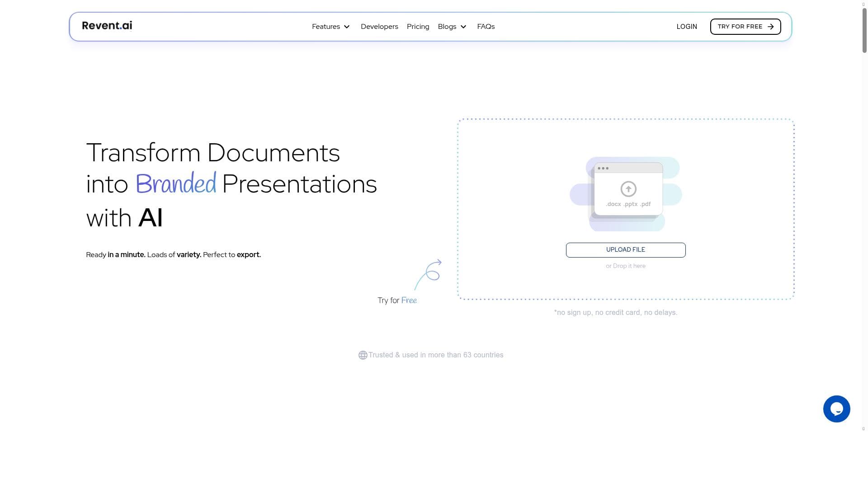Click the arrow in Try For Free button
The image size is (868, 488).
click(771, 27)
